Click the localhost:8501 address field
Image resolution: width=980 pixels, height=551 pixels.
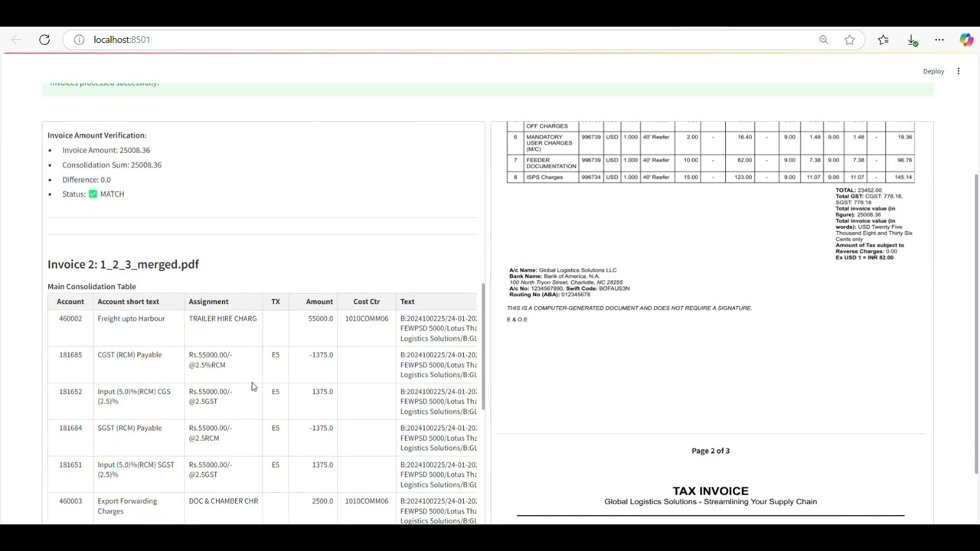121,40
